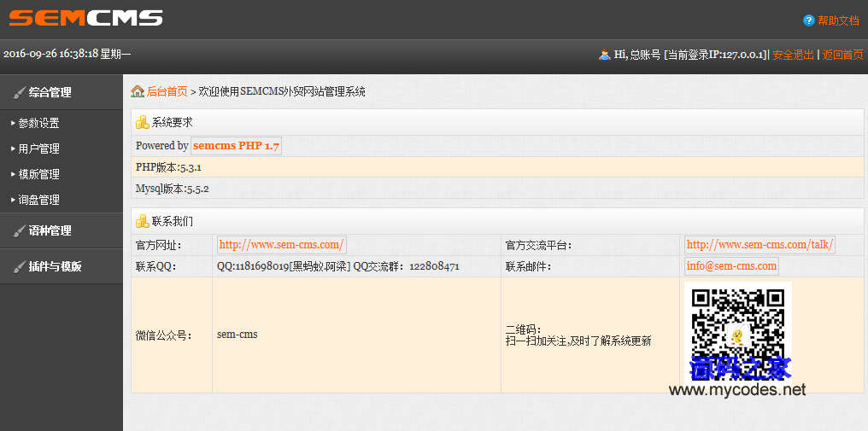Open http://www.sem-cms.com/ official site link
Image resolution: width=868 pixels, height=431 pixels.
pos(282,244)
